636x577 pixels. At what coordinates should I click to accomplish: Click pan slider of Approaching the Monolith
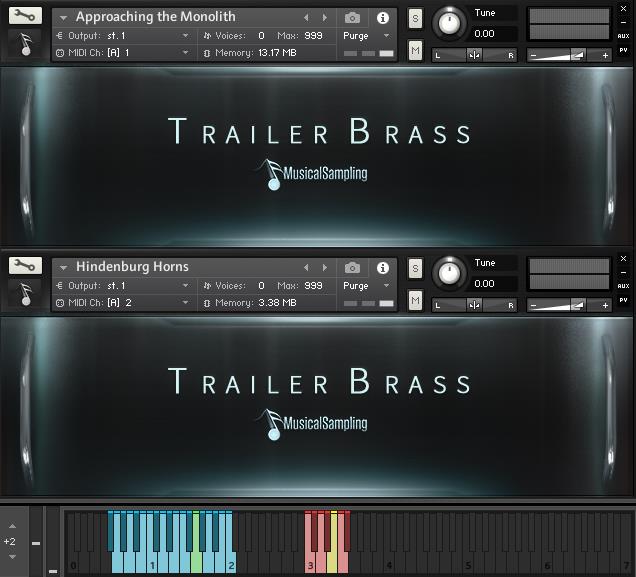pos(474,55)
